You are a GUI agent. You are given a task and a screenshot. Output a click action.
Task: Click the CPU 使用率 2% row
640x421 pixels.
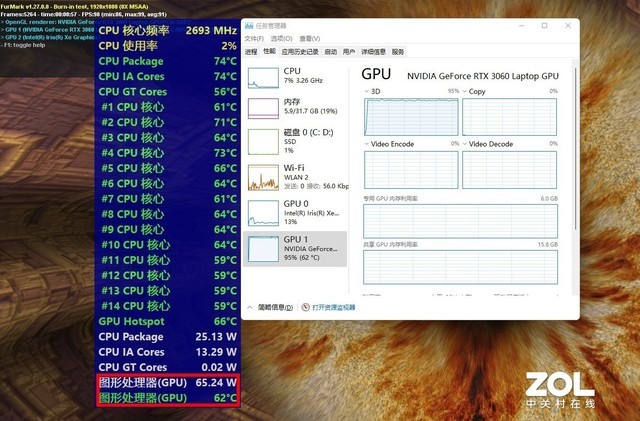coord(167,46)
